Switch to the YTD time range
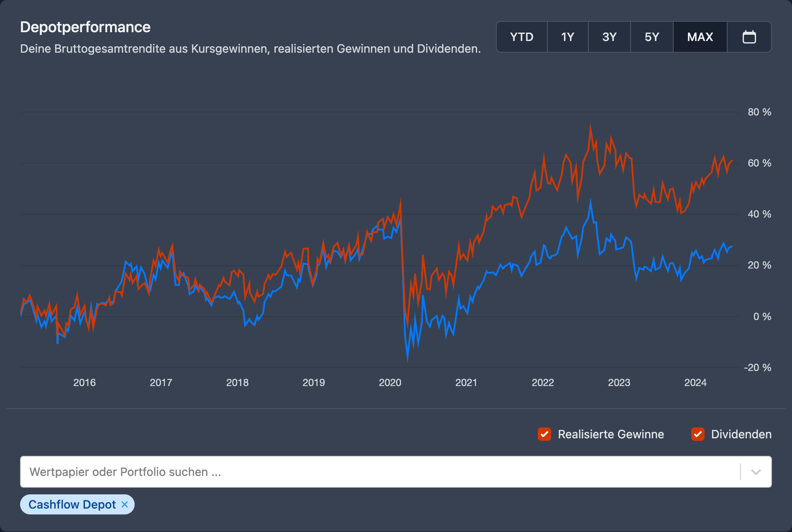The width and height of the screenshot is (792, 532). tap(521, 37)
